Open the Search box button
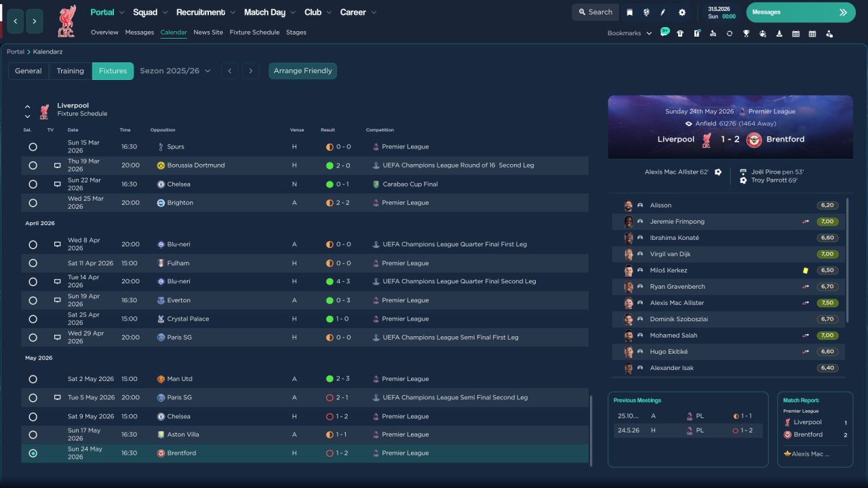This screenshot has height=488, width=868. (595, 12)
